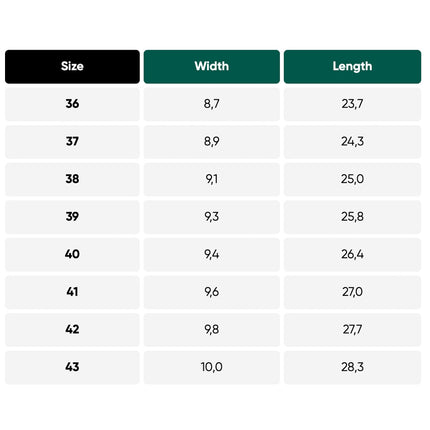Click the length value 28,3

click(x=352, y=367)
